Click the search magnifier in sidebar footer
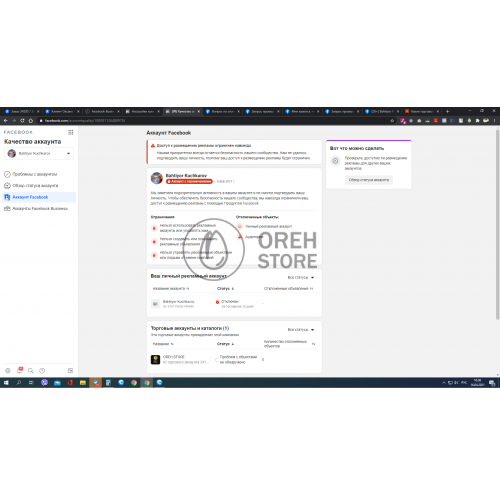Viewport: 500px width, 500px height. [x=31, y=370]
